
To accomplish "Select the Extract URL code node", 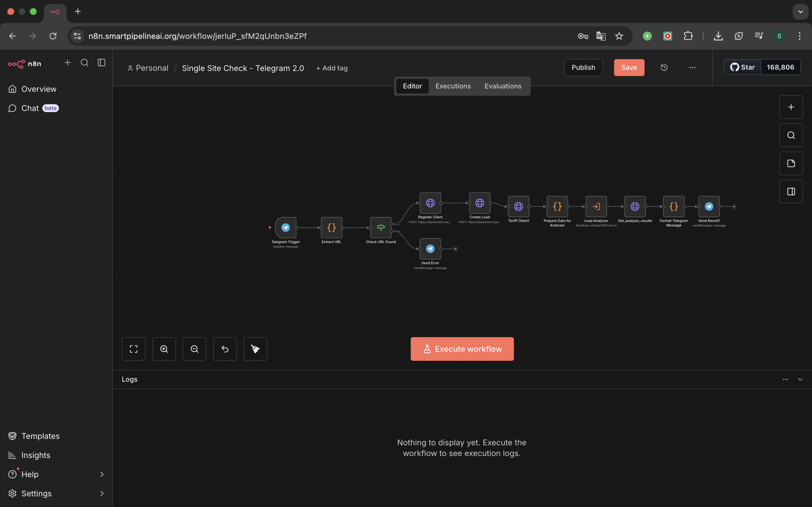I will 331,228.
